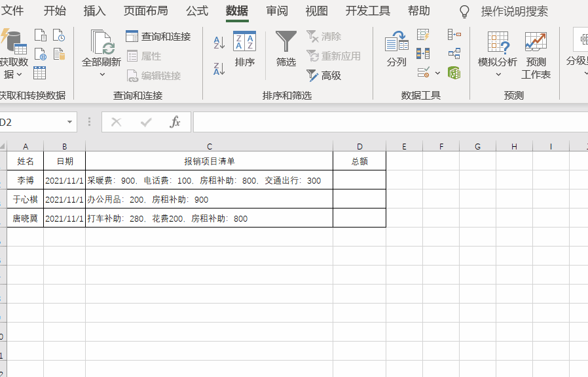Expand the Data Validation dropdown arrow
This screenshot has height=377, width=588.
[x=437, y=73]
